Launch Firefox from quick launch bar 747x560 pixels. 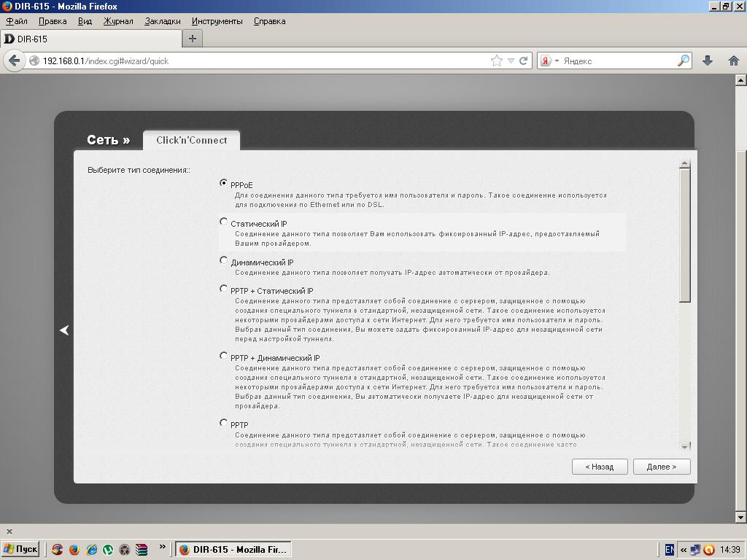click(74, 550)
